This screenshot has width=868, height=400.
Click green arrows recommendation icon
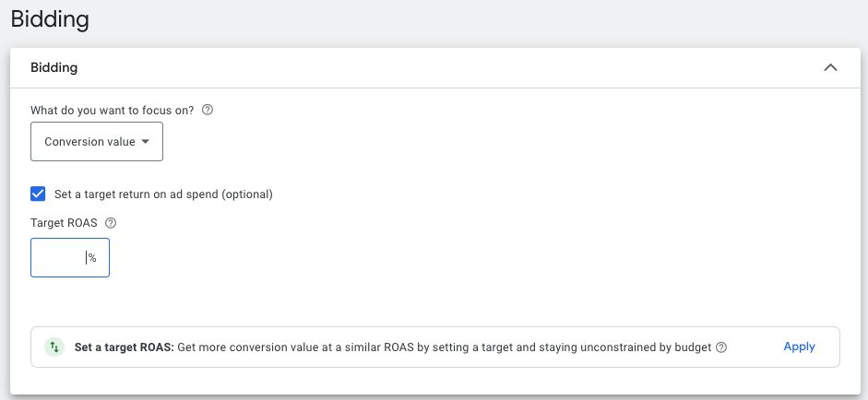coord(54,347)
